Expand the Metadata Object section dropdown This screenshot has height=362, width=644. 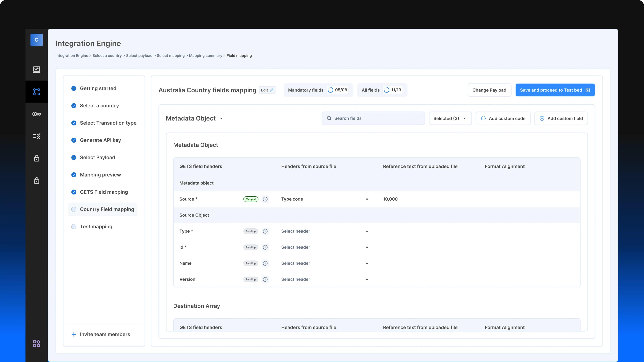coord(221,118)
